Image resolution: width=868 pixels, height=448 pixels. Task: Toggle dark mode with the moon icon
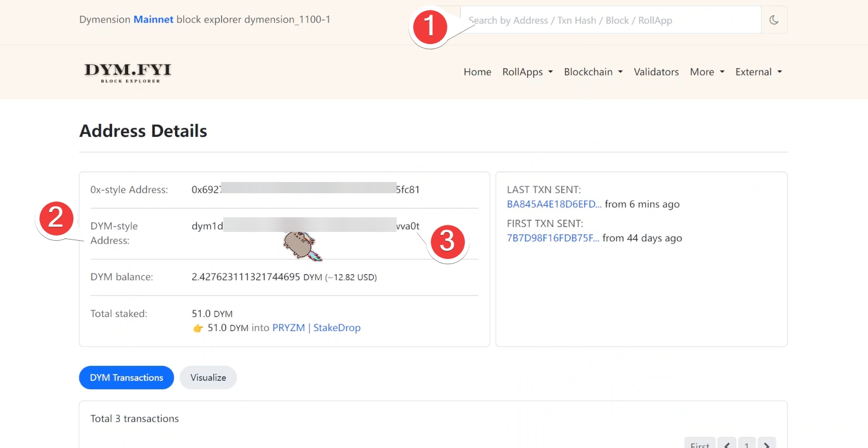pos(773,21)
